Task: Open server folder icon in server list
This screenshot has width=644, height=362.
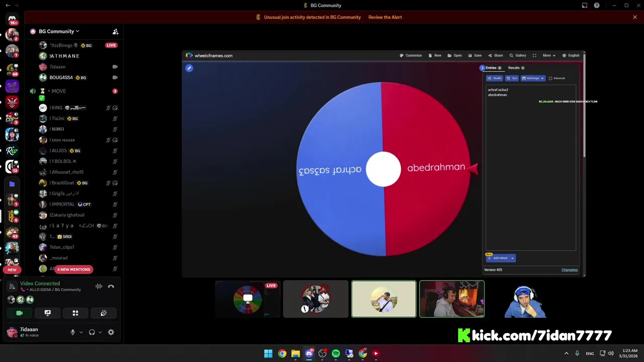Action: coord(12,184)
